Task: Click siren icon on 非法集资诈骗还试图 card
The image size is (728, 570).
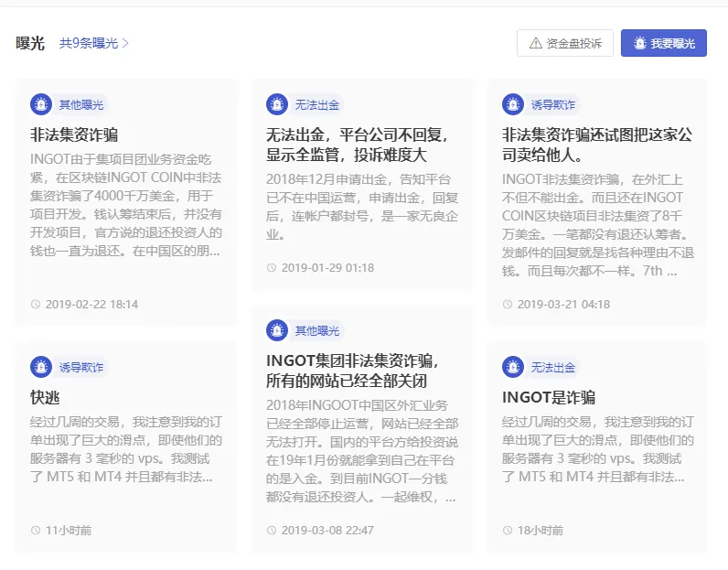Action: pyautogui.click(x=512, y=104)
